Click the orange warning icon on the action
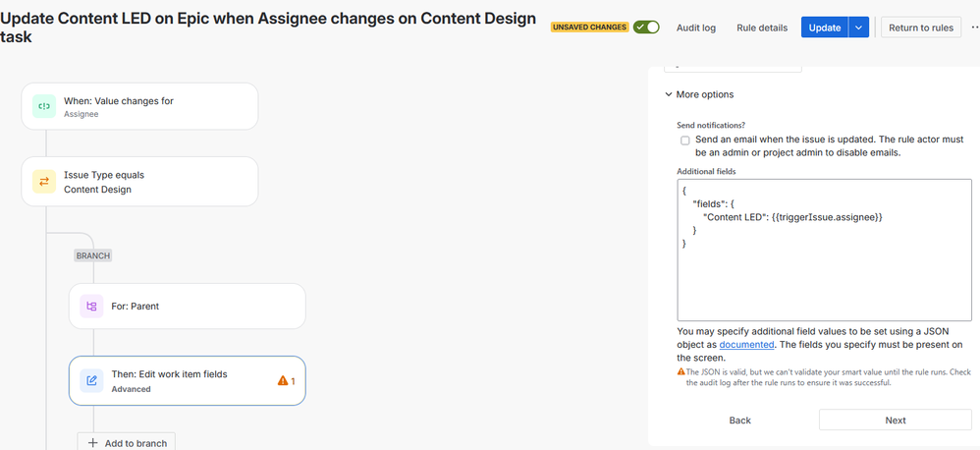 click(x=283, y=380)
